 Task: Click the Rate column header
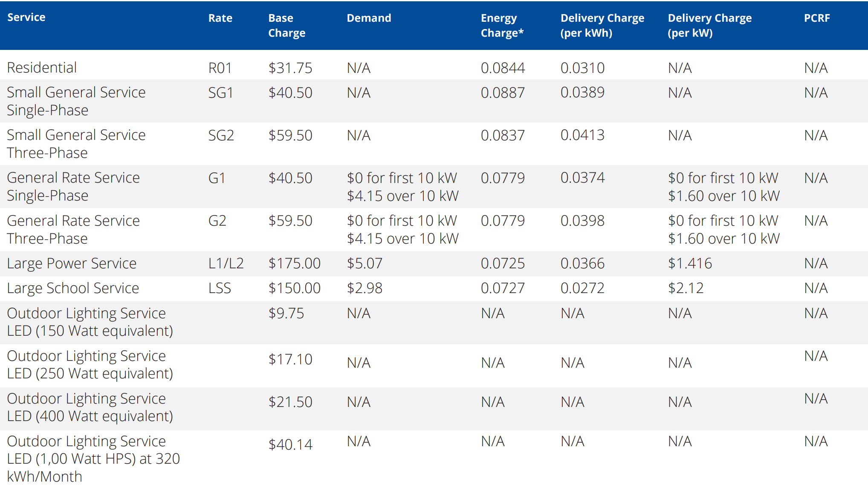220,18
